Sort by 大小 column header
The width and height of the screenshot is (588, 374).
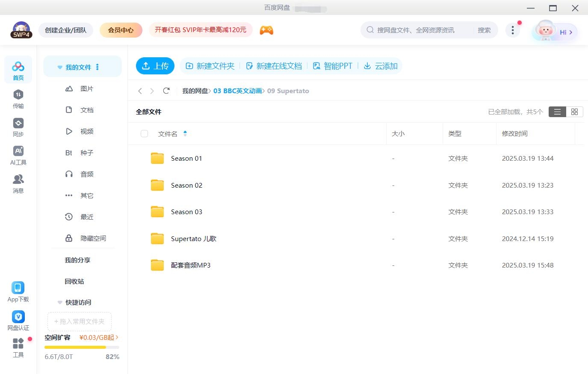coord(398,133)
